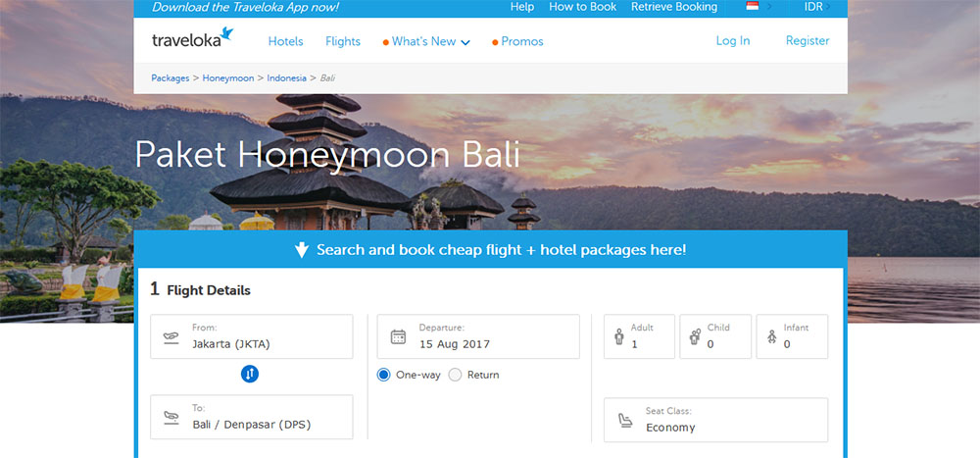
Task: Click the departing plane icon in From field
Action: point(171,336)
